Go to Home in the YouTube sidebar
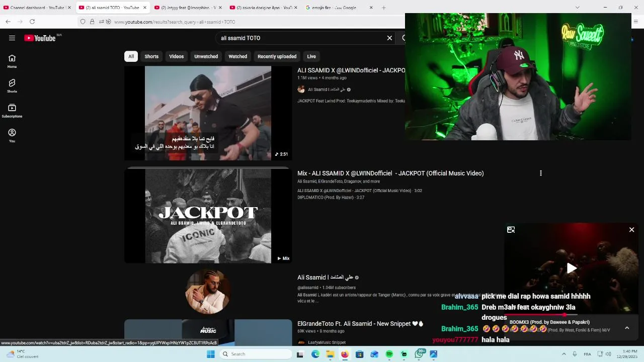 coord(12,61)
